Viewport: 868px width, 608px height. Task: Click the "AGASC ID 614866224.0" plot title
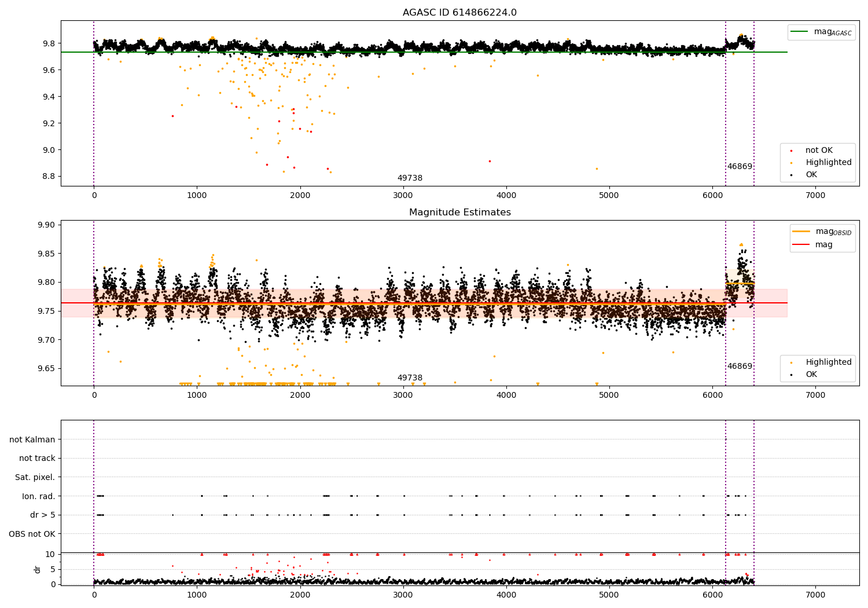(x=459, y=13)
